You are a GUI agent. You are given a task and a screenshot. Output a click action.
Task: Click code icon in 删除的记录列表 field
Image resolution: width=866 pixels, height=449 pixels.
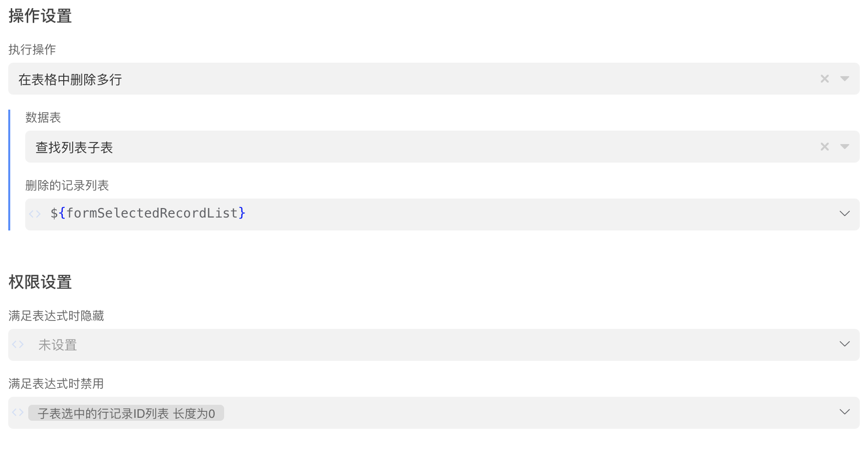click(x=35, y=214)
